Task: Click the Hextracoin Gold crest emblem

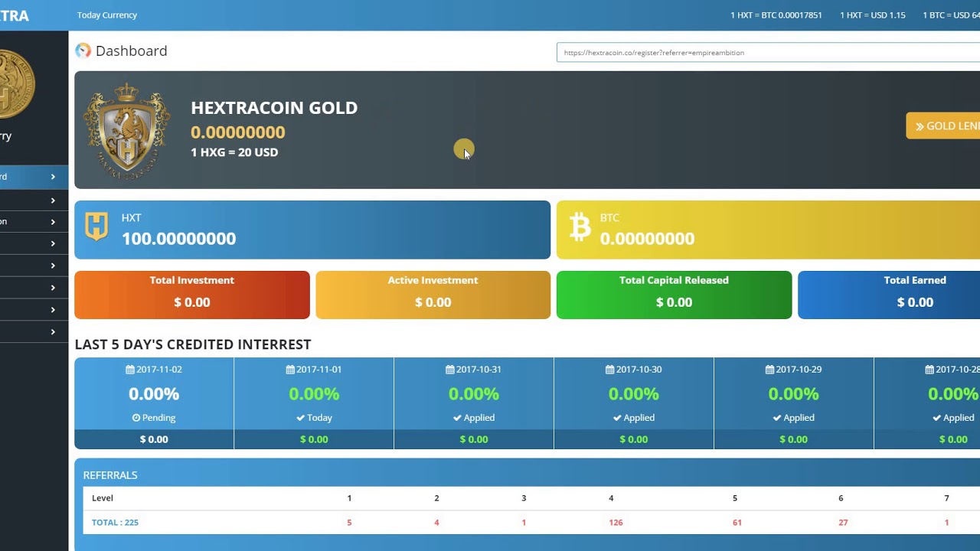Action: pos(126,130)
